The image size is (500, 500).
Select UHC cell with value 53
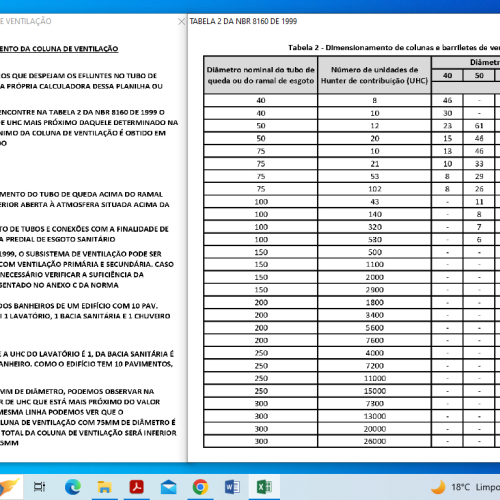(374, 176)
